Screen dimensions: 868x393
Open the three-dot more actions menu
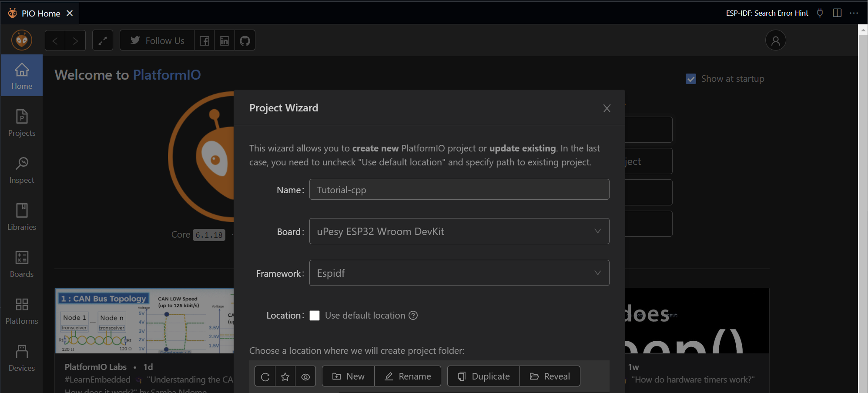click(854, 13)
